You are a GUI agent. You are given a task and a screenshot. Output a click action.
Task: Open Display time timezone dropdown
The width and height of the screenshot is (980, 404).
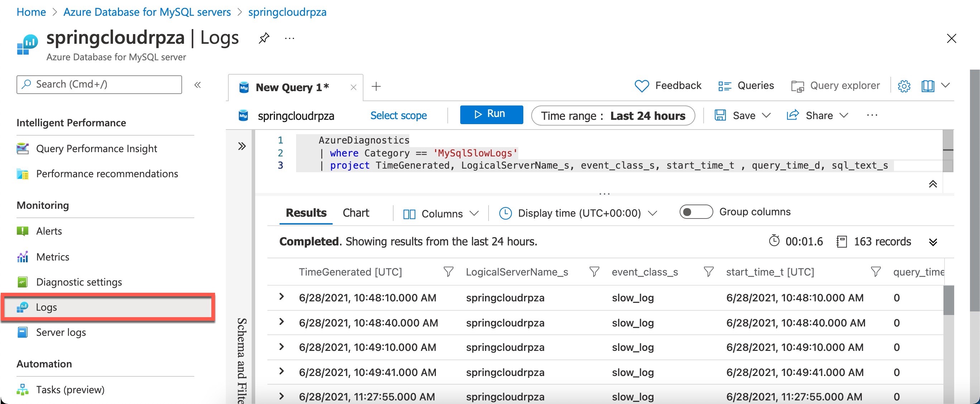pos(578,213)
